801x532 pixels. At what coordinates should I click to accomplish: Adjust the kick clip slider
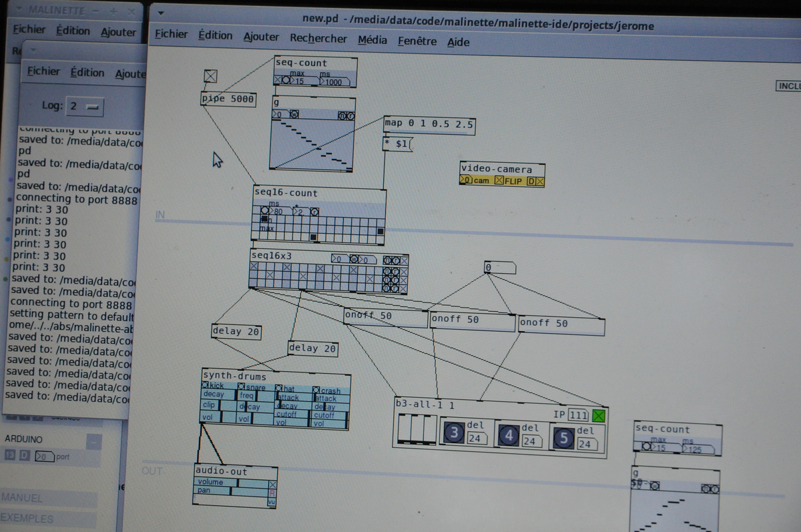coord(218,405)
